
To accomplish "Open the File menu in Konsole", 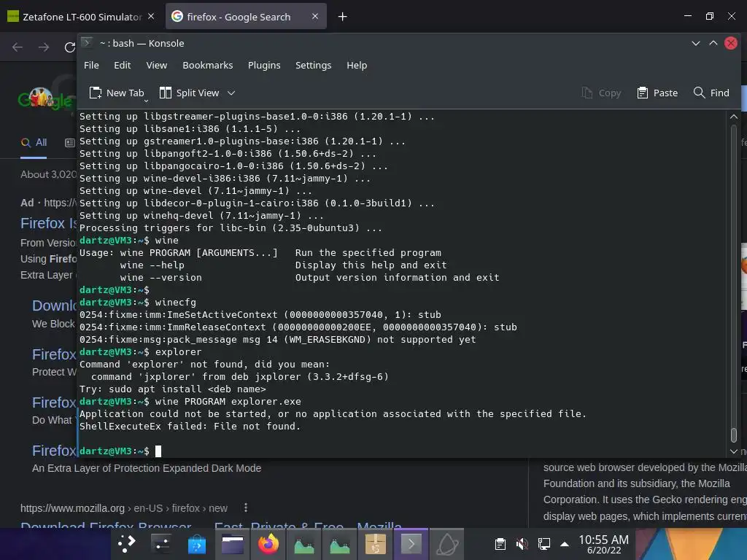I will point(91,65).
